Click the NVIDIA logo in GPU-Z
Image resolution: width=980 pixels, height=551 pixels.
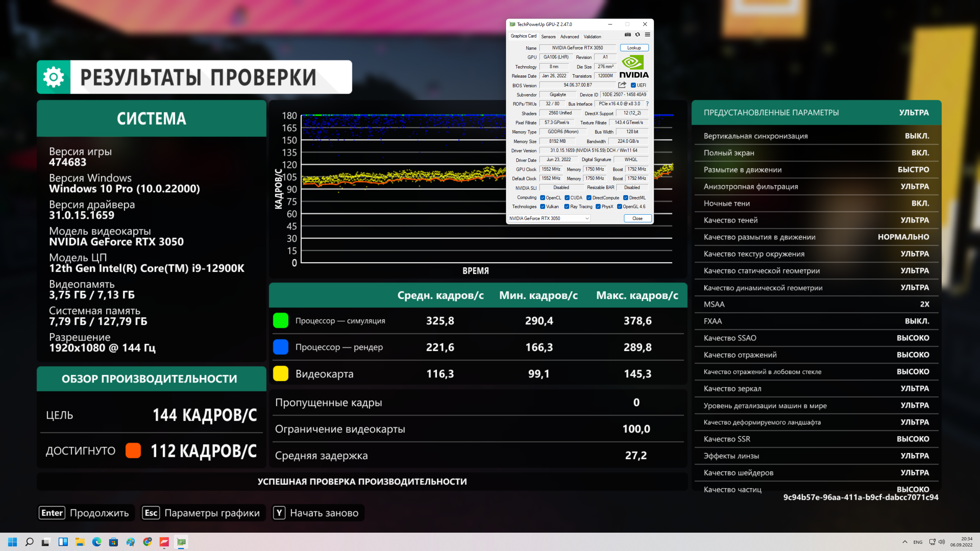pos(634,67)
